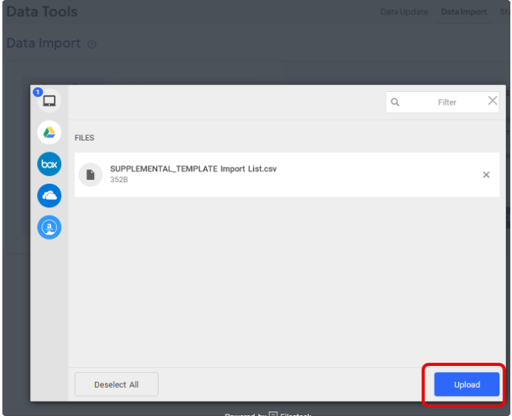Choose Google Drive as file source
This screenshot has width=512, height=420.
point(49,132)
